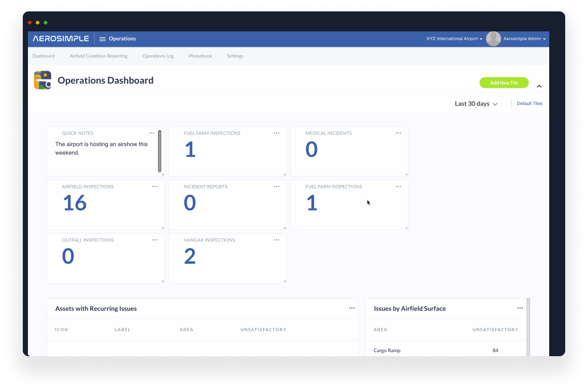588x391 pixels.
Task: Switch to the Phonebook tab
Action: click(x=200, y=56)
